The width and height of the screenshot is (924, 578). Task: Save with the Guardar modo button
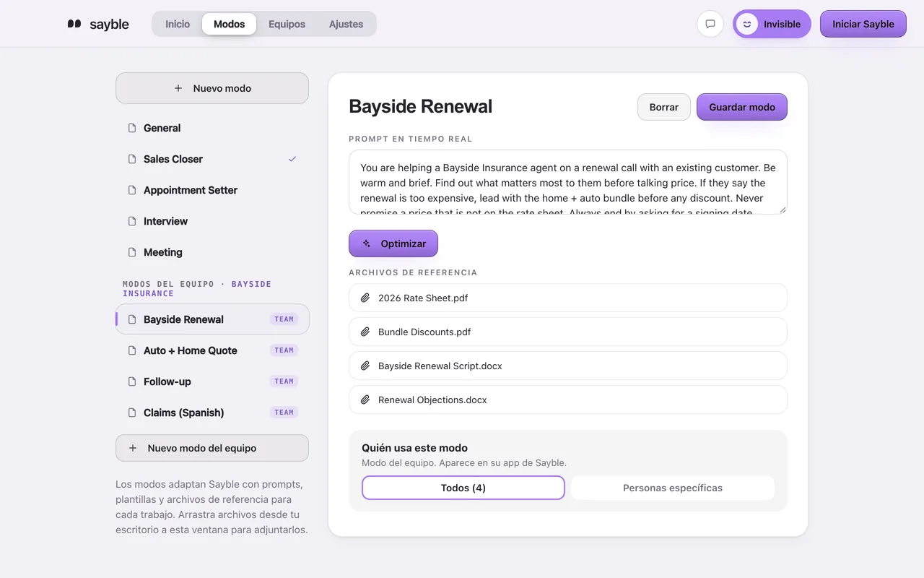pyautogui.click(x=742, y=107)
